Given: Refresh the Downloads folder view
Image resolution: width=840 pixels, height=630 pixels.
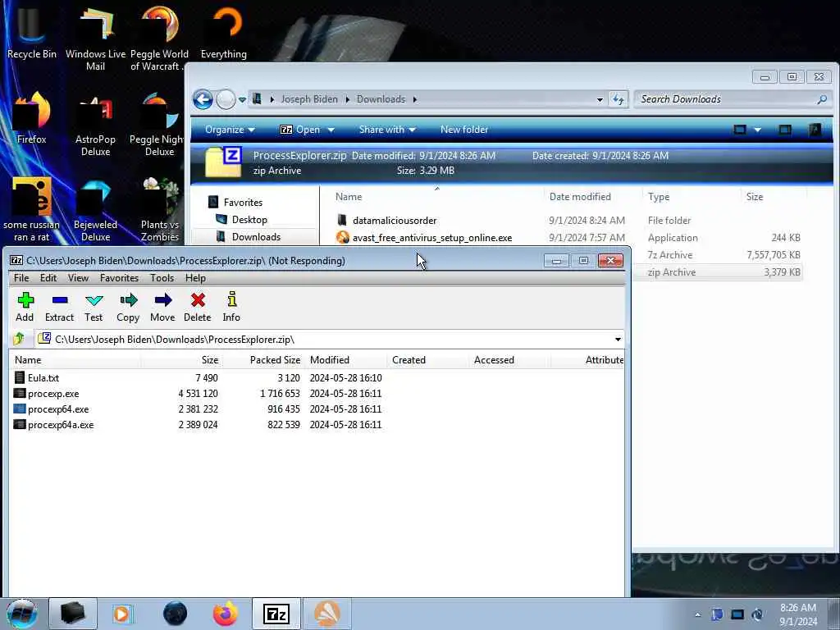Looking at the screenshot, I should tap(619, 99).
